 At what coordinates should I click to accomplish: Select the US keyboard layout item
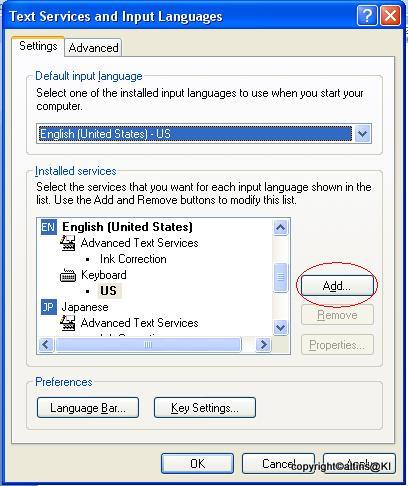point(109,291)
